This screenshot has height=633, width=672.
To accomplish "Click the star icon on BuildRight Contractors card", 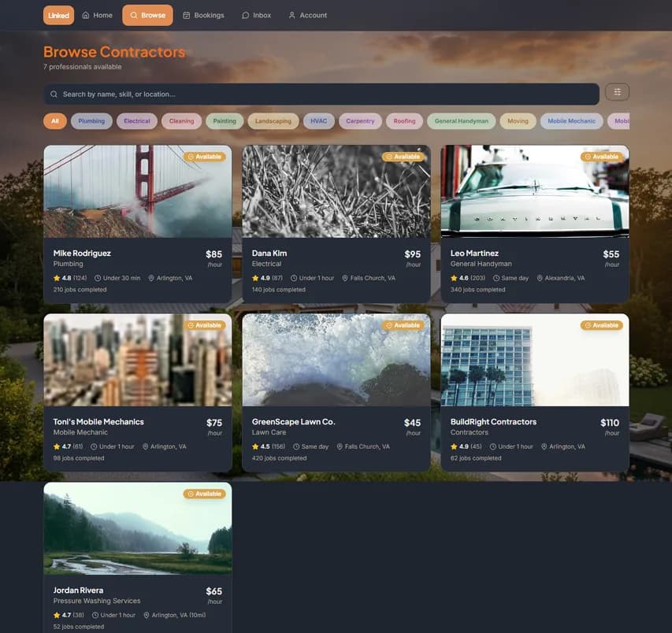I will click(x=454, y=446).
